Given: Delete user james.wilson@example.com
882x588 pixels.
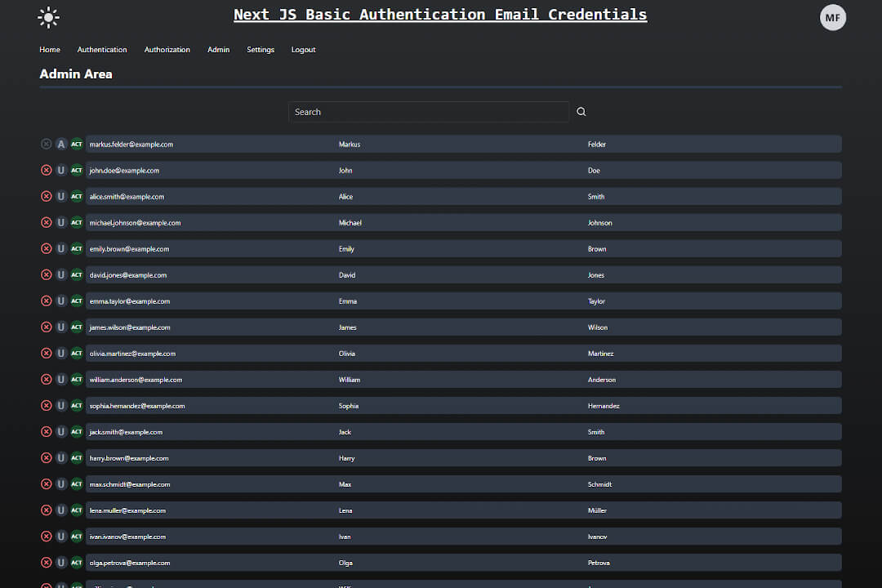Looking at the screenshot, I should point(46,327).
